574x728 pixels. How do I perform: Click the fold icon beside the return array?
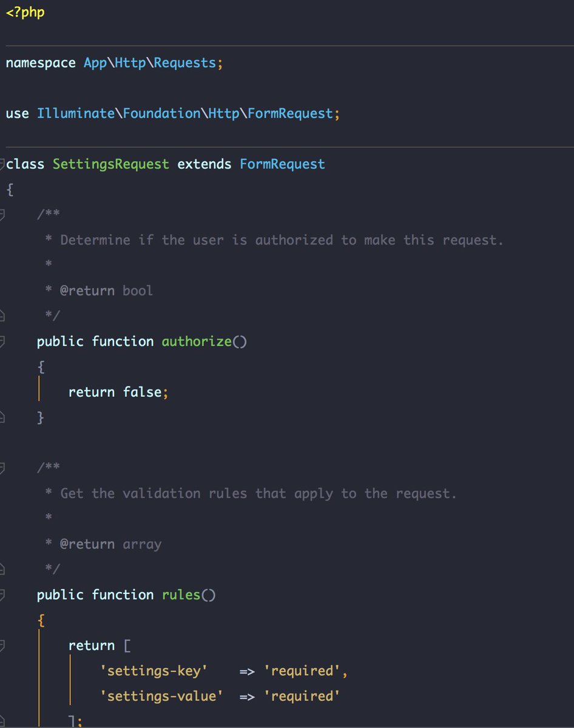(x=4, y=645)
